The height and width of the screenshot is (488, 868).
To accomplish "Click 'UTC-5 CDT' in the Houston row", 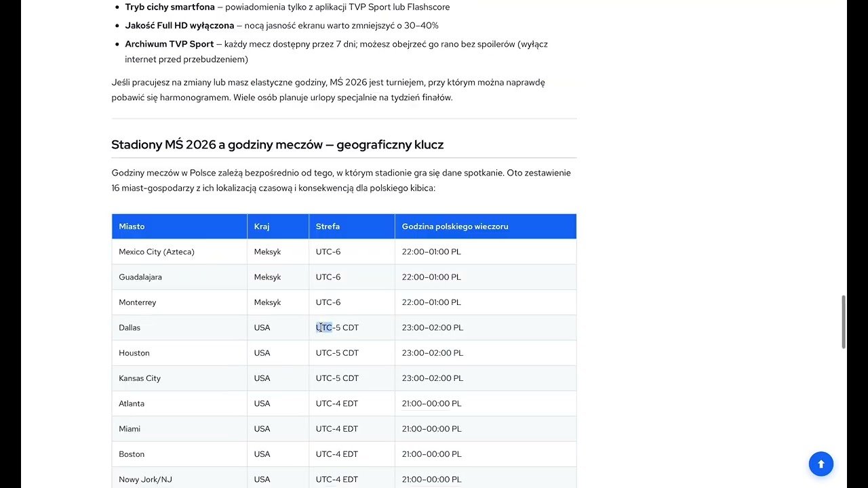I will click(337, 353).
